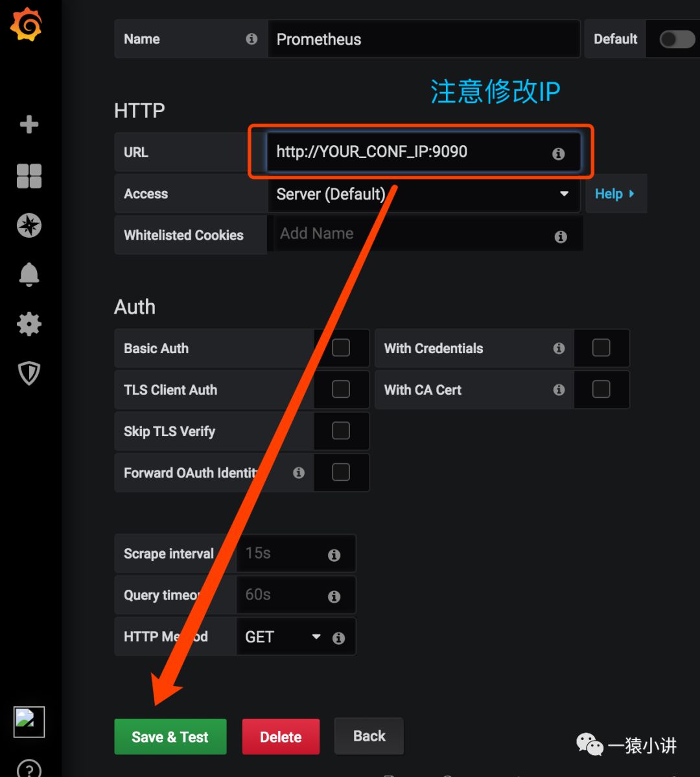700x777 pixels.
Task: Enable the Forward OAuth Identity checkbox
Action: [340, 472]
